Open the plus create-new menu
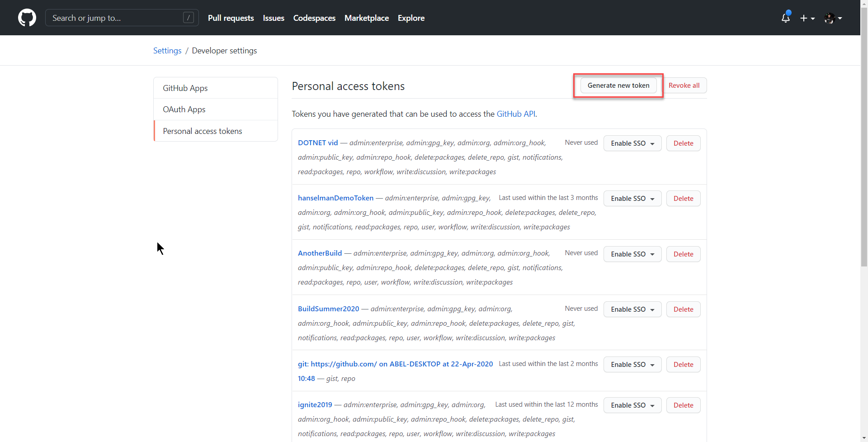The width and height of the screenshot is (868, 442). [x=807, y=18]
